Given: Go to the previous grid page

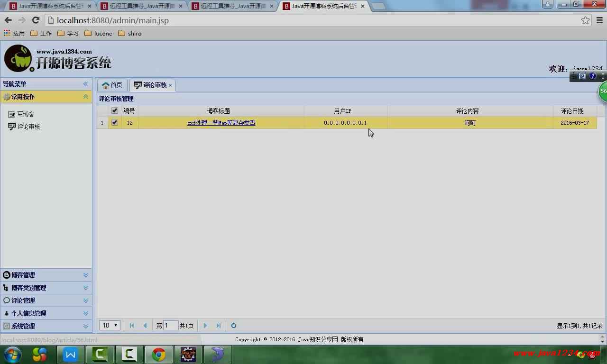Looking at the screenshot, I should coord(145,326).
